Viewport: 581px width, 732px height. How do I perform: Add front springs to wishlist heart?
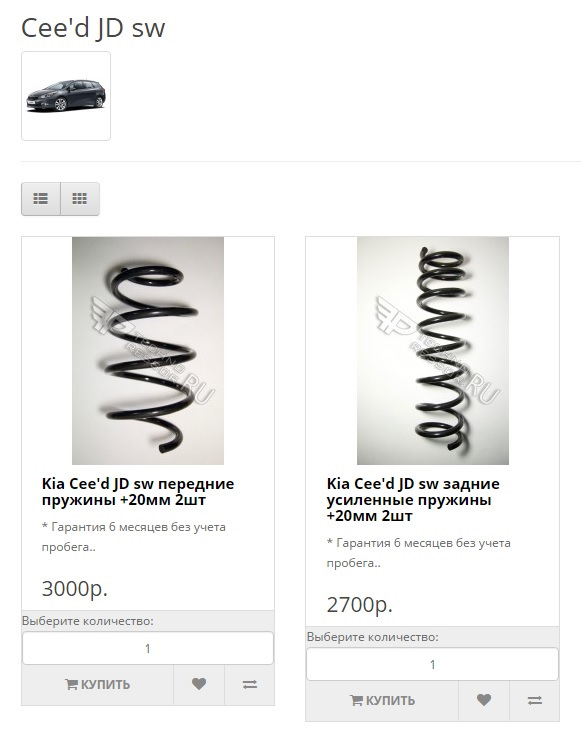click(x=199, y=684)
